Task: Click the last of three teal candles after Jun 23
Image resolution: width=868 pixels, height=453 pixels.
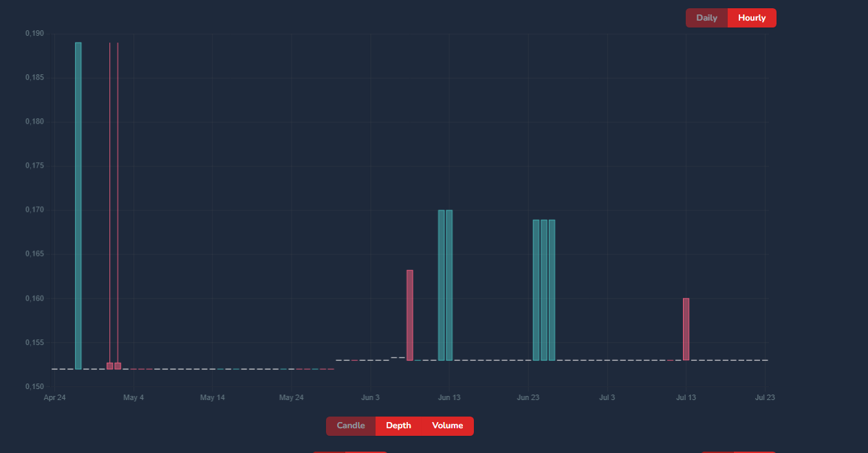Action: pyautogui.click(x=552, y=290)
